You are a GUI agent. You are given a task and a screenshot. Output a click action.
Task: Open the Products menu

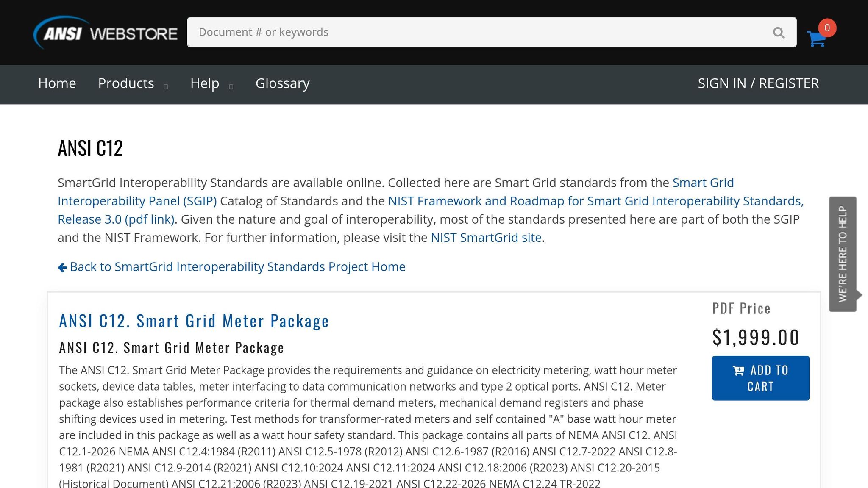point(126,83)
